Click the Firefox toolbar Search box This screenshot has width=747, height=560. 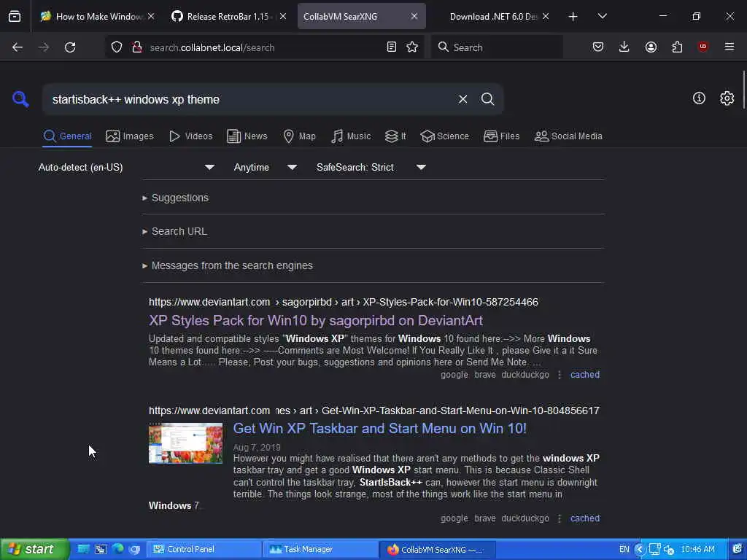(x=498, y=47)
